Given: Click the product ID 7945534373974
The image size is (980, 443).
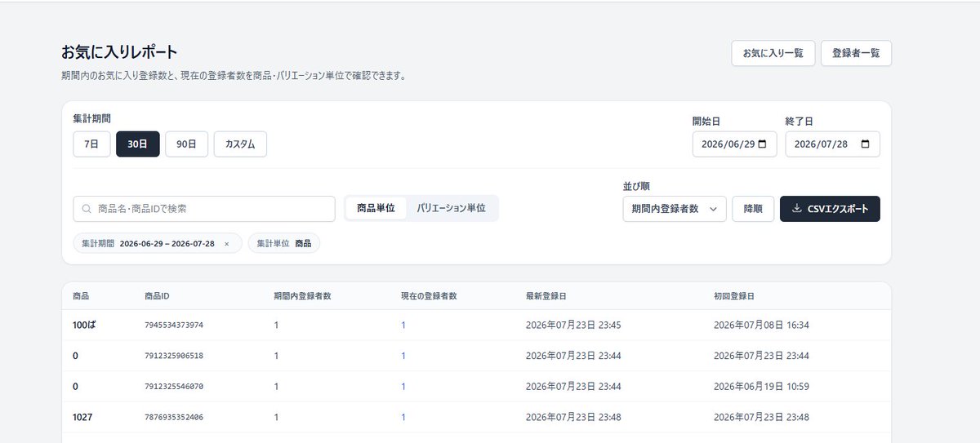Looking at the screenshot, I should click(174, 325).
